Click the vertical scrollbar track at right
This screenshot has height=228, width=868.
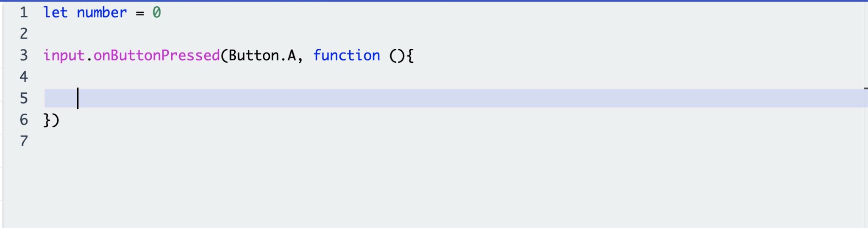tap(866, 114)
